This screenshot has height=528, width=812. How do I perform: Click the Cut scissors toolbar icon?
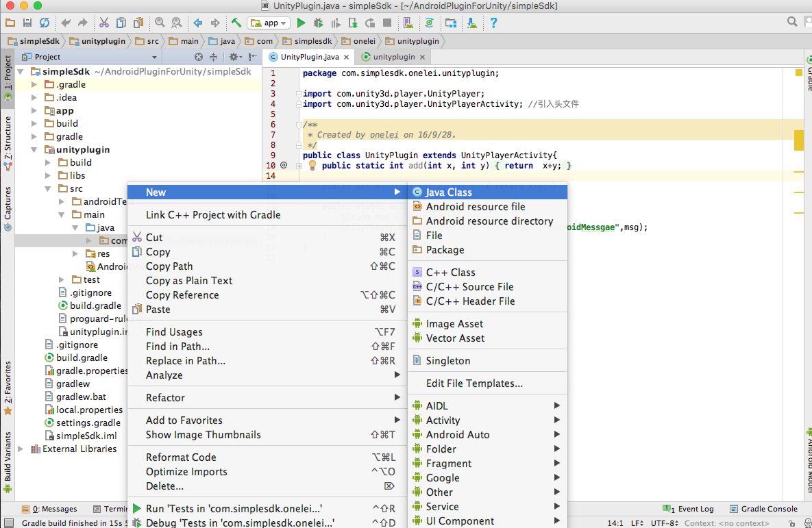104,23
